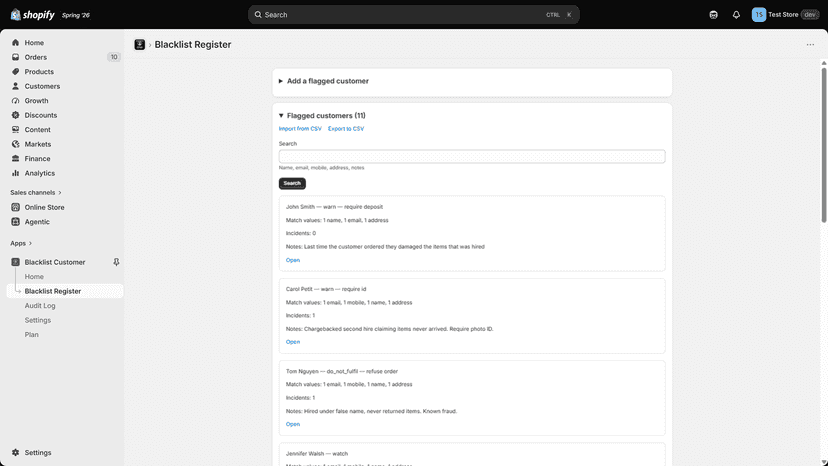Open the Finance bank icon
828x466 pixels.
point(15,159)
